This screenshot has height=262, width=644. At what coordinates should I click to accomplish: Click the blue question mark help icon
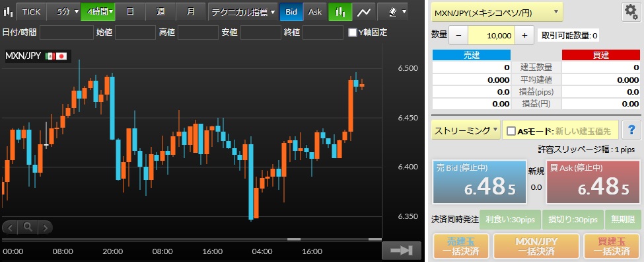coord(631,130)
